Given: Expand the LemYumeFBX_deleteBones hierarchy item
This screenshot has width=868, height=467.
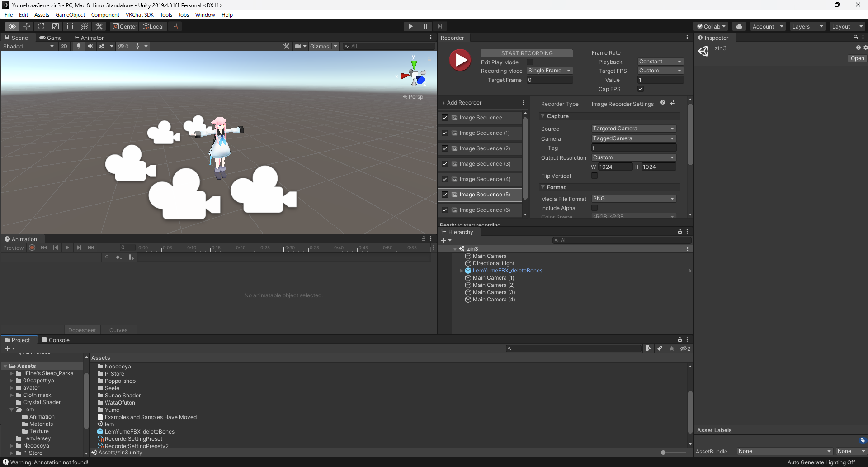Looking at the screenshot, I should (x=461, y=271).
